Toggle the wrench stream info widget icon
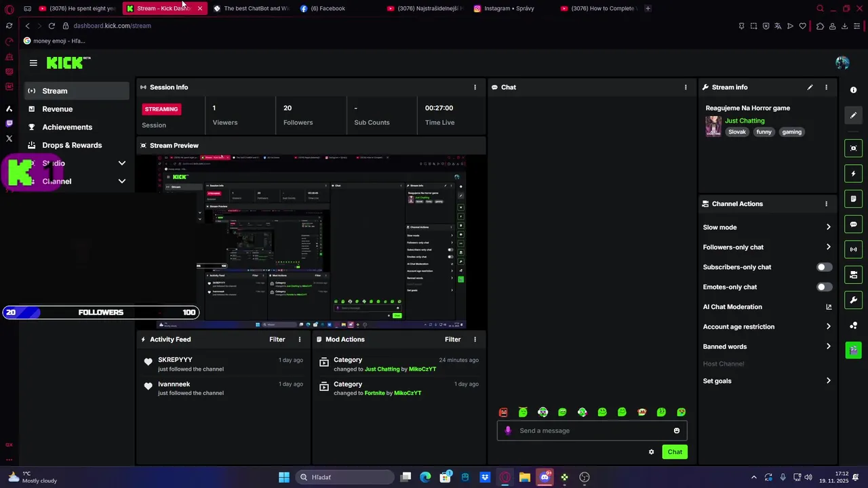Screen dimensions: 868x488 pos(854,300)
